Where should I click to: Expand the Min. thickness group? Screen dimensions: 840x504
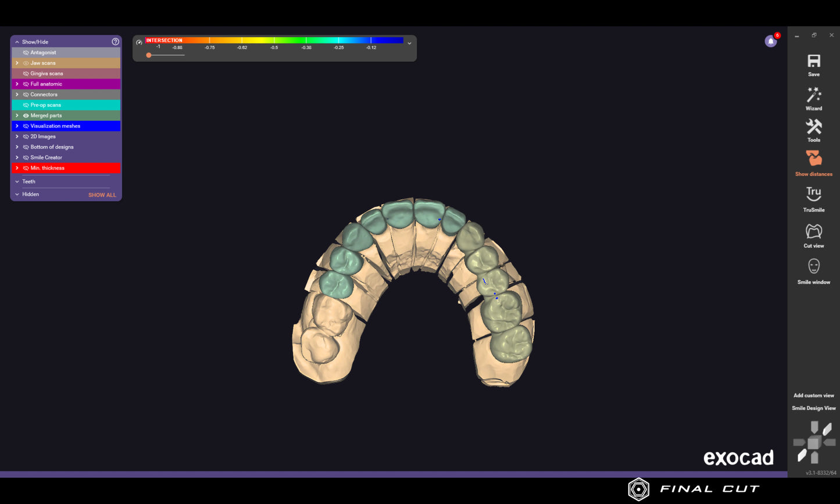pos(17,167)
